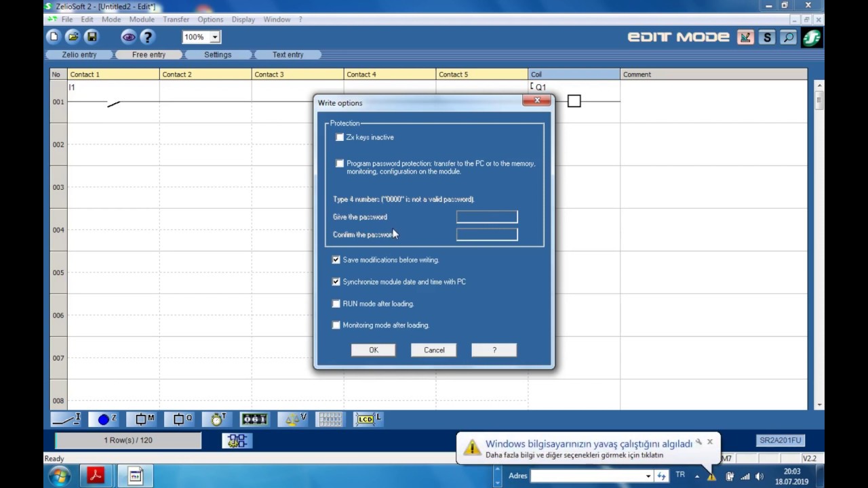Select the counters icon in bottom bar
The width and height of the screenshot is (868, 488).
255,420
